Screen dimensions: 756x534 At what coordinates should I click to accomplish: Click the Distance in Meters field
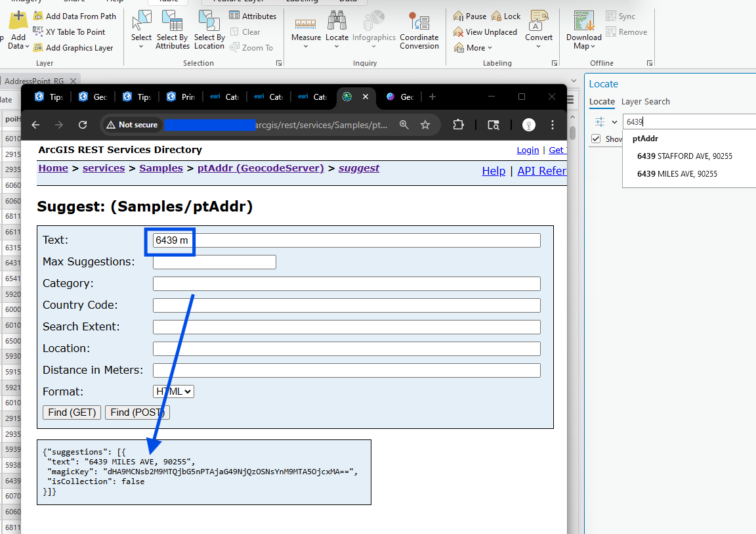[346, 370]
